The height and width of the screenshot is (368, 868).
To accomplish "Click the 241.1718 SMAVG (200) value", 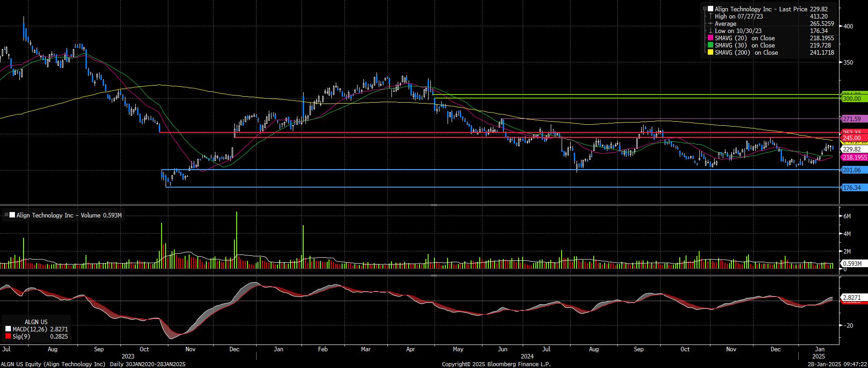I will click(x=822, y=52).
